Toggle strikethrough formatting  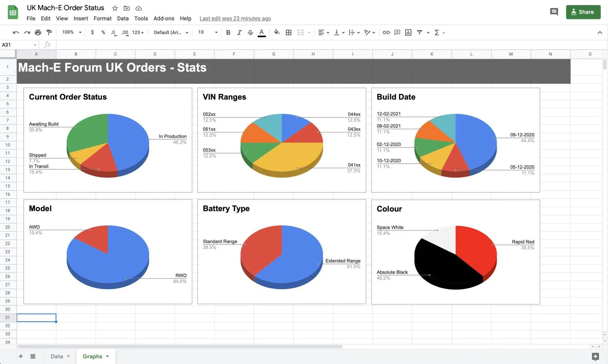(250, 32)
